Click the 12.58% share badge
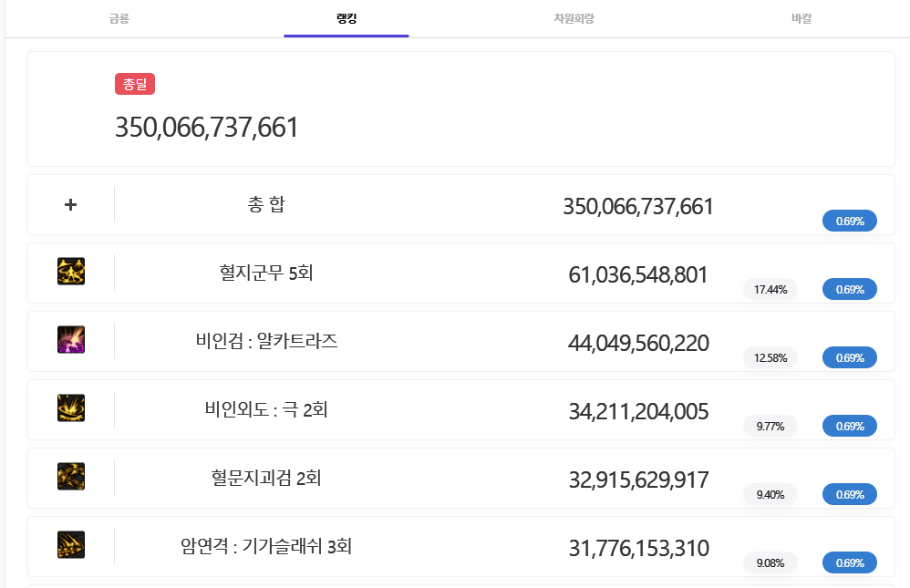The height and width of the screenshot is (588, 910). pos(770,358)
